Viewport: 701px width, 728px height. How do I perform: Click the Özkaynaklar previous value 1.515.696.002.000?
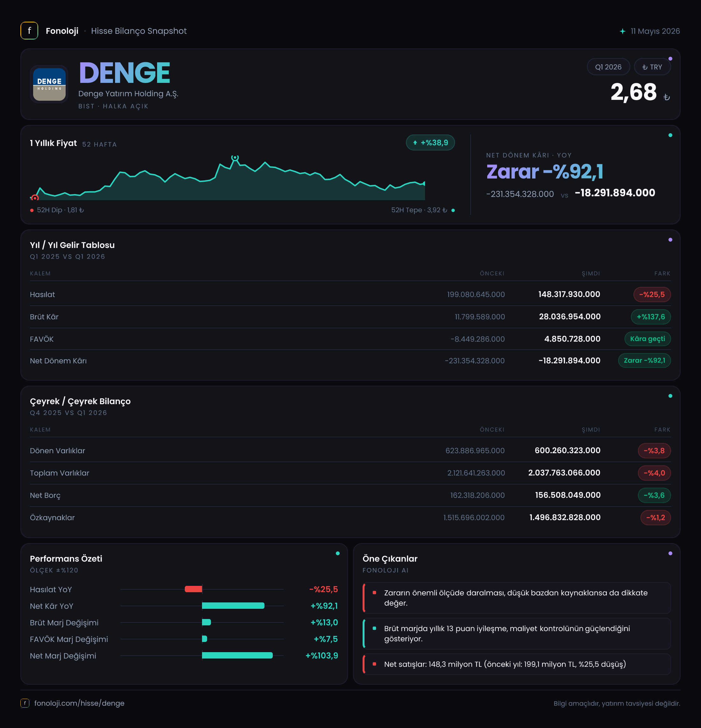(474, 517)
